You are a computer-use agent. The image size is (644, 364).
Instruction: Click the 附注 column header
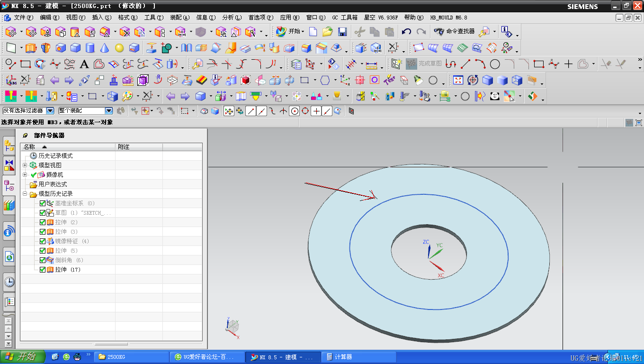click(x=139, y=147)
